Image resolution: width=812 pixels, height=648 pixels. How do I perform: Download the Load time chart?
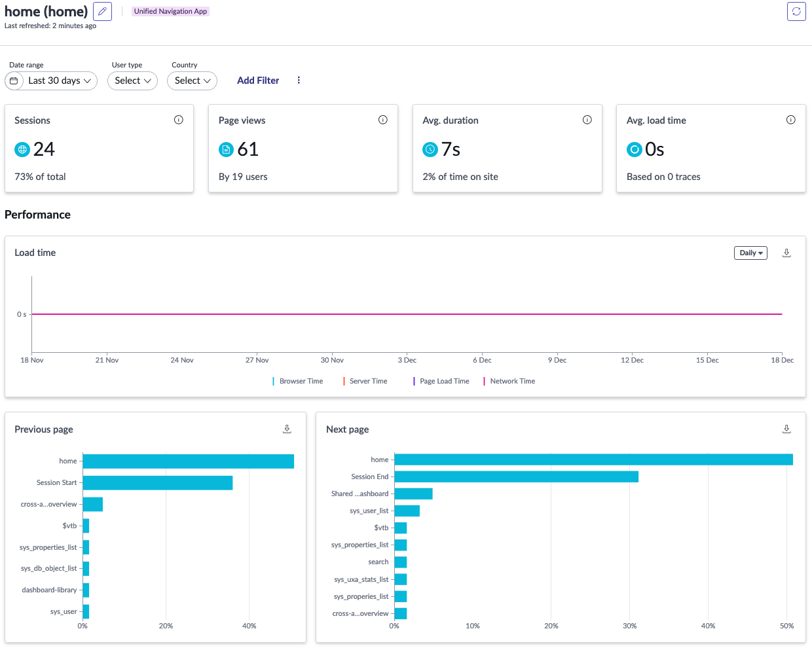click(787, 253)
